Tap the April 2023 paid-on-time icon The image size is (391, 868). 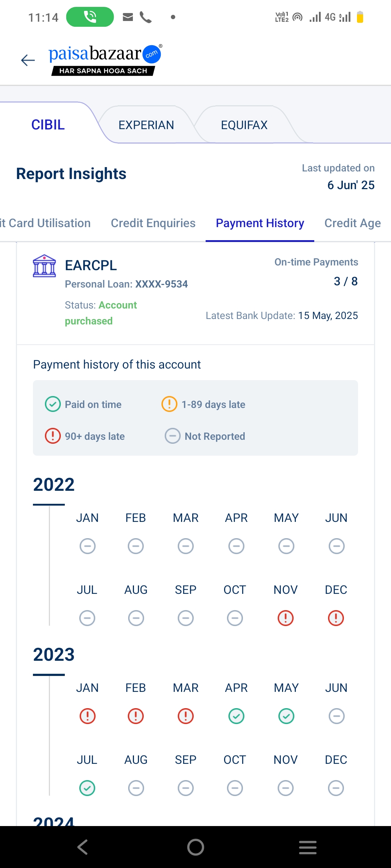click(x=236, y=716)
